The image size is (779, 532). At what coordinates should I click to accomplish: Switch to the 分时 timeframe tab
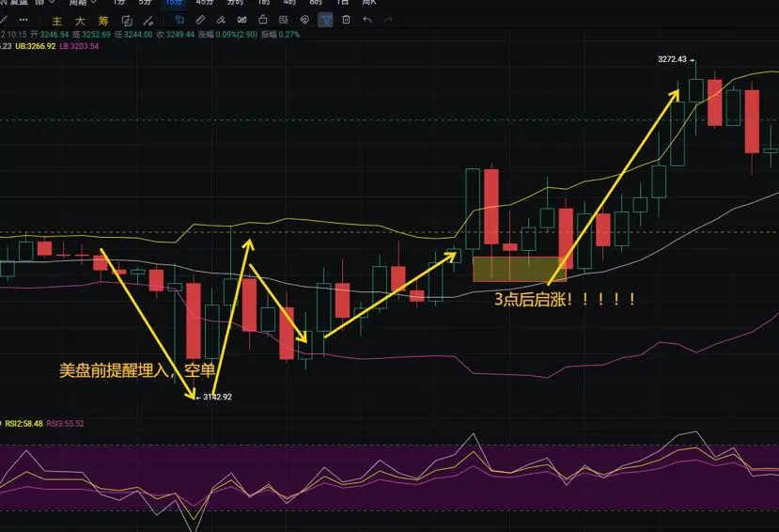tap(235, 3)
